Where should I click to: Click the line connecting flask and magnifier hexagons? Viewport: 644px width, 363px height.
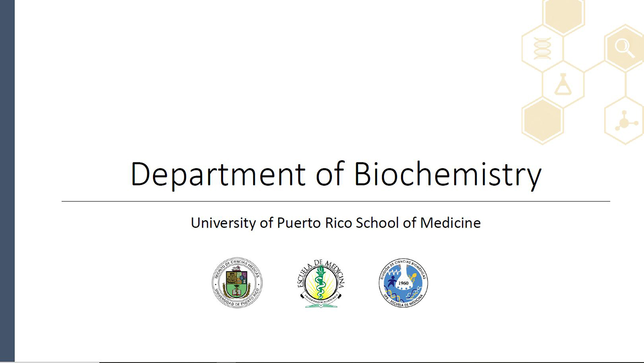tap(594, 66)
